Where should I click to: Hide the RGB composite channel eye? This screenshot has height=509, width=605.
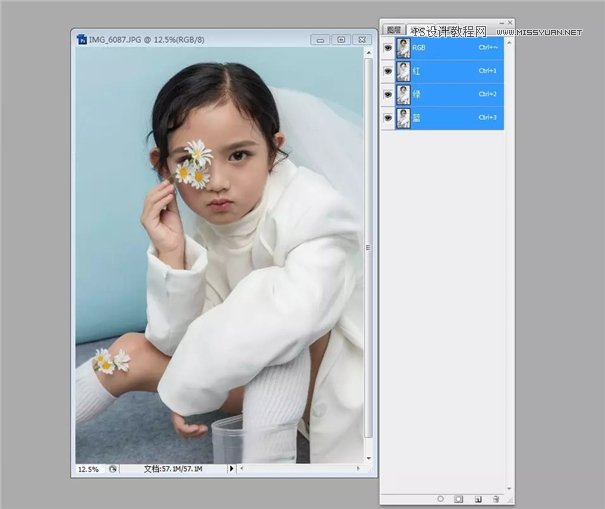388,48
